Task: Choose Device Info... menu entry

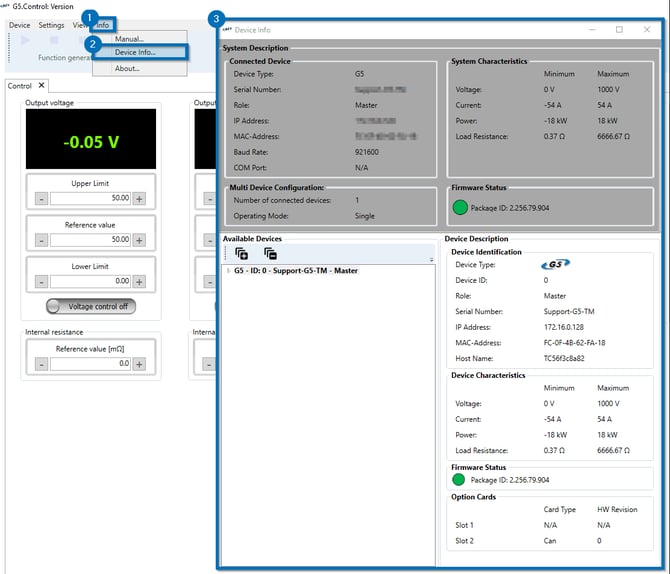Action: tap(135, 52)
